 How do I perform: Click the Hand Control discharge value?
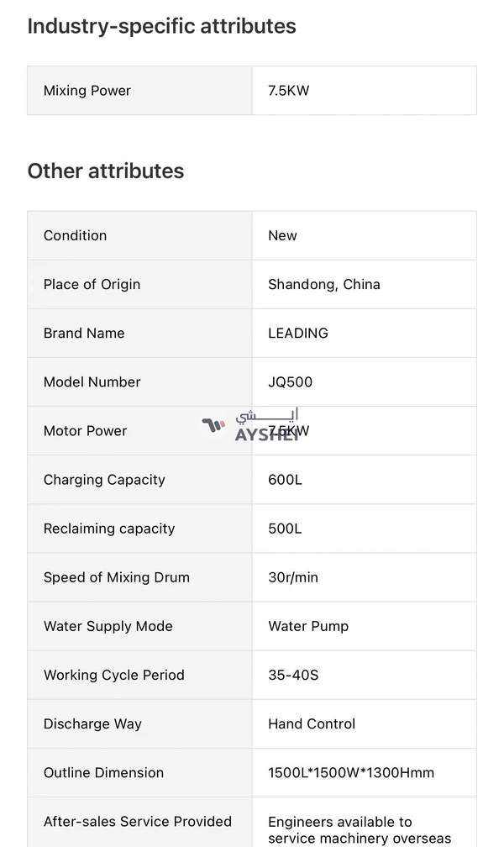[312, 723]
